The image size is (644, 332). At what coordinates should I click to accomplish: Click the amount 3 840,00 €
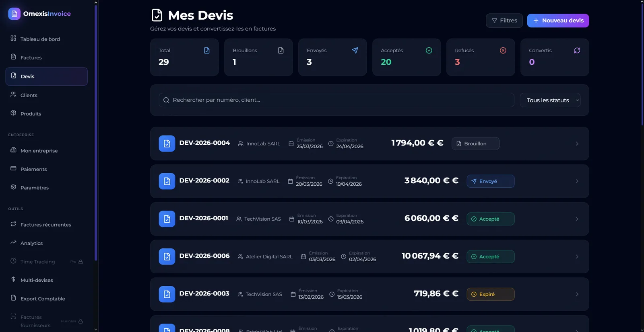[x=431, y=180]
